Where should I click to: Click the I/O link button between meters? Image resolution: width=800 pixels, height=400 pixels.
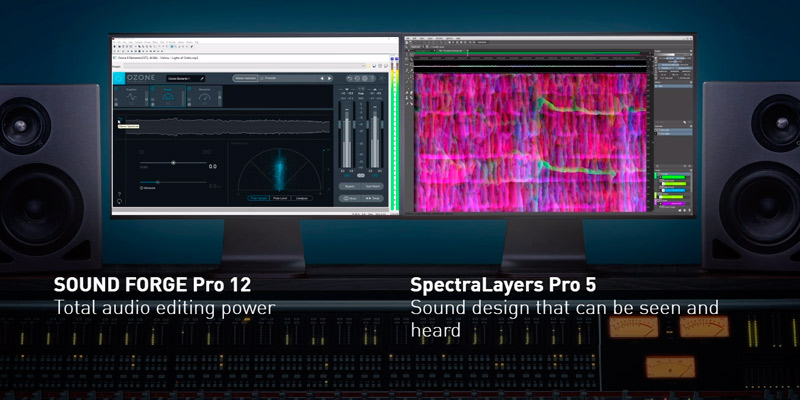361,175
